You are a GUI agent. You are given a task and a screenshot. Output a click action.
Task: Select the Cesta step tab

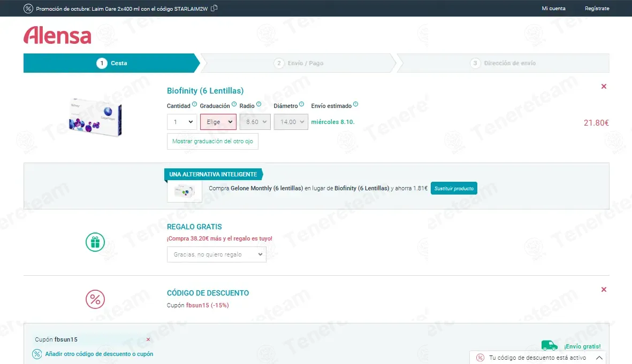tap(112, 63)
